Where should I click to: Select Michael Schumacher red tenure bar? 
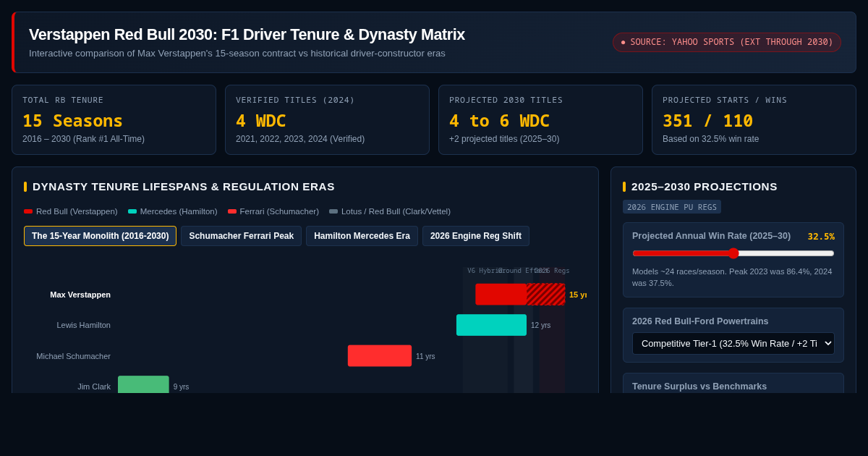point(380,356)
